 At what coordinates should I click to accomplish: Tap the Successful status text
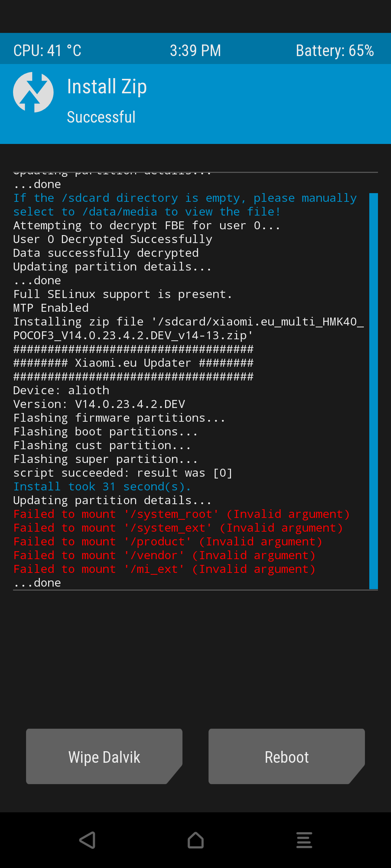101,117
